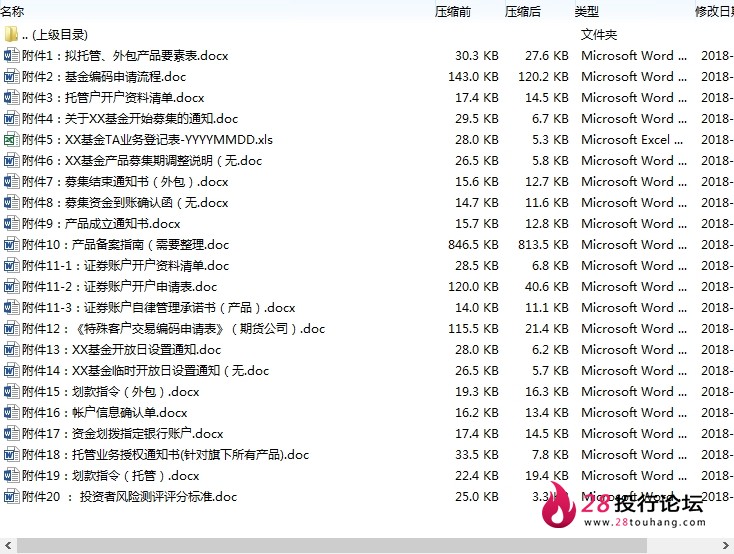Viewport: 734px width, 554px height.
Task: Select file 附件8：募集资金到账确认函
Action: click(x=125, y=203)
